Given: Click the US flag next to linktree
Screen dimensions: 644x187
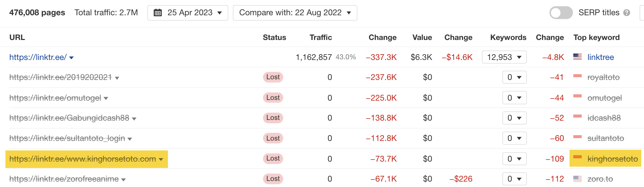Looking at the screenshot, I should click(577, 57).
